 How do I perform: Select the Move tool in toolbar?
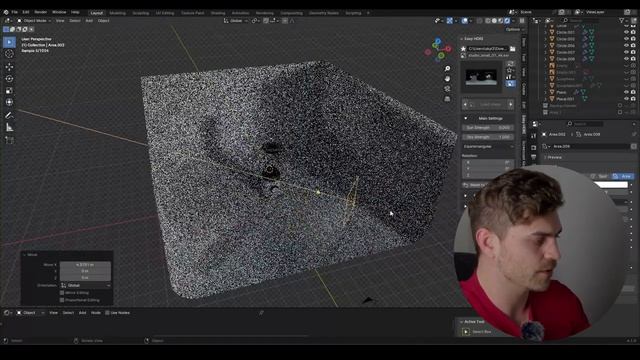click(9, 67)
